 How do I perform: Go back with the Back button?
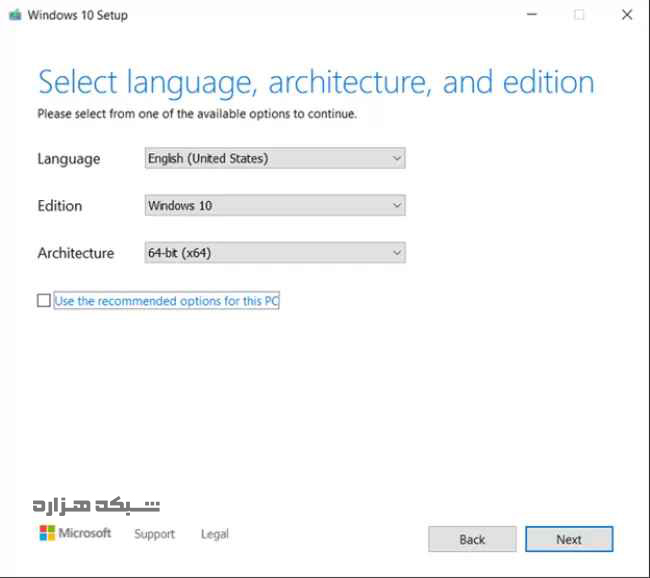point(472,539)
